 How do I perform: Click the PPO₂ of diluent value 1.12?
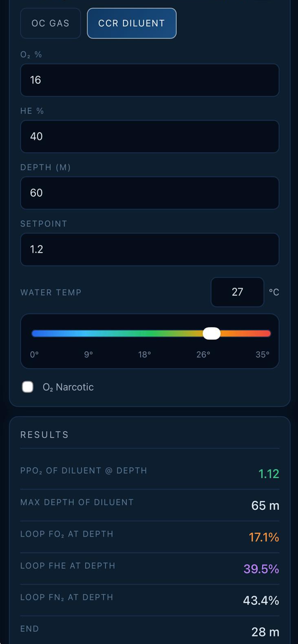click(269, 474)
